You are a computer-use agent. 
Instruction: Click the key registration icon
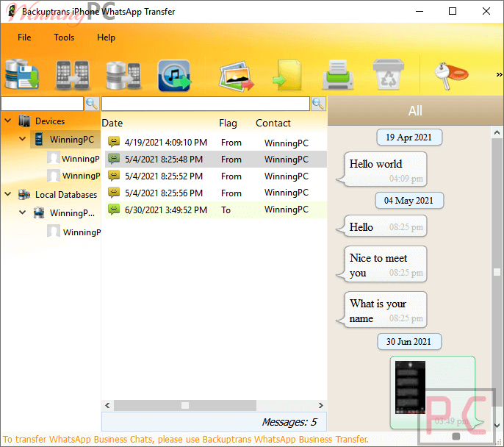(450, 75)
